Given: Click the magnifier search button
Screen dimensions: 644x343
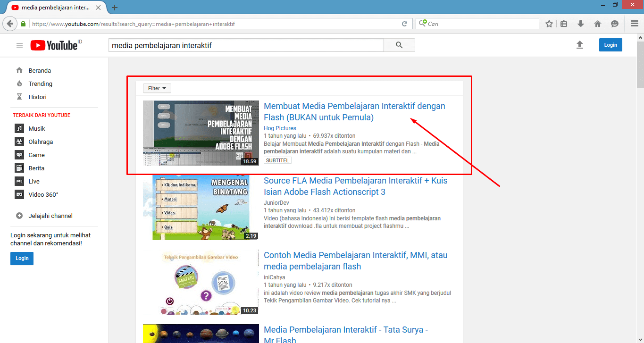Looking at the screenshot, I should tap(399, 45).
